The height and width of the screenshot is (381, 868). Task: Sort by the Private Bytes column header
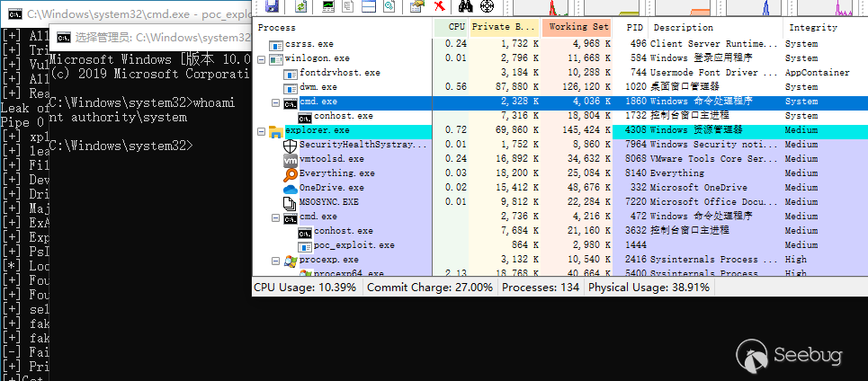[505, 27]
